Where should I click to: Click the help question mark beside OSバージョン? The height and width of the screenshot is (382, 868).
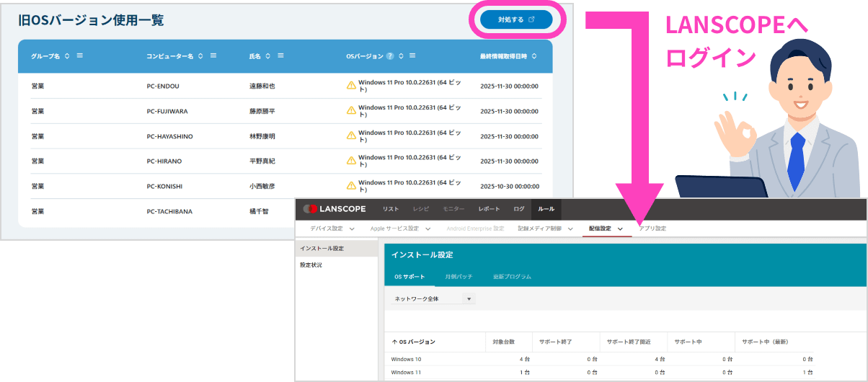[390, 55]
